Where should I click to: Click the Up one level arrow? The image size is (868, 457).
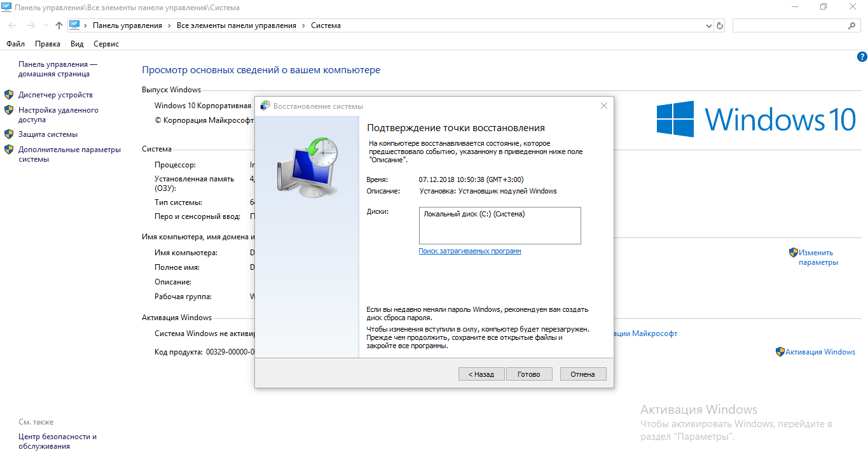point(59,25)
